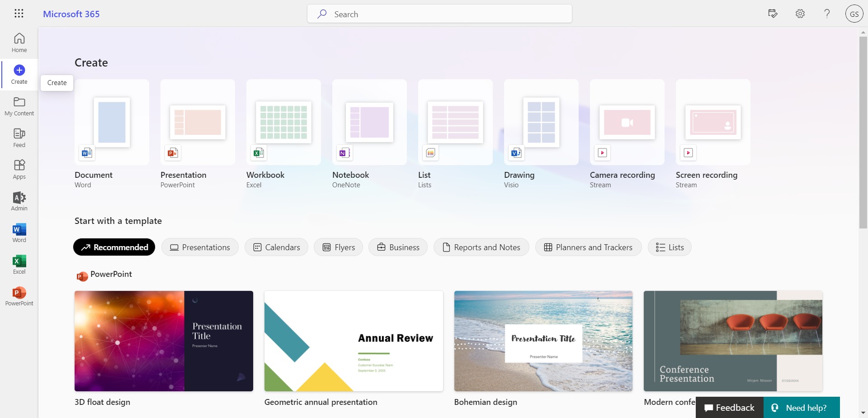Open the Modern conference presentation template
Viewport: 868px width, 418px height.
pyautogui.click(x=733, y=341)
